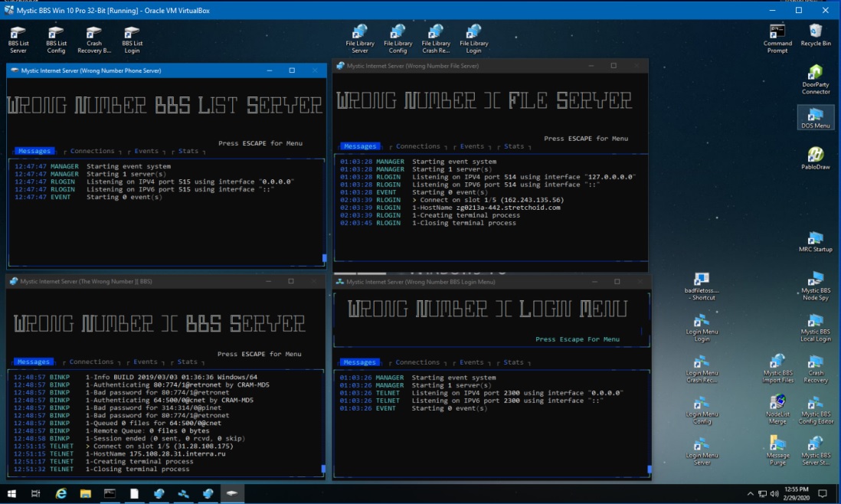Switch to Events tab in BBS List Server
This screenshot has height=504, width=841.
pos(146,151)
